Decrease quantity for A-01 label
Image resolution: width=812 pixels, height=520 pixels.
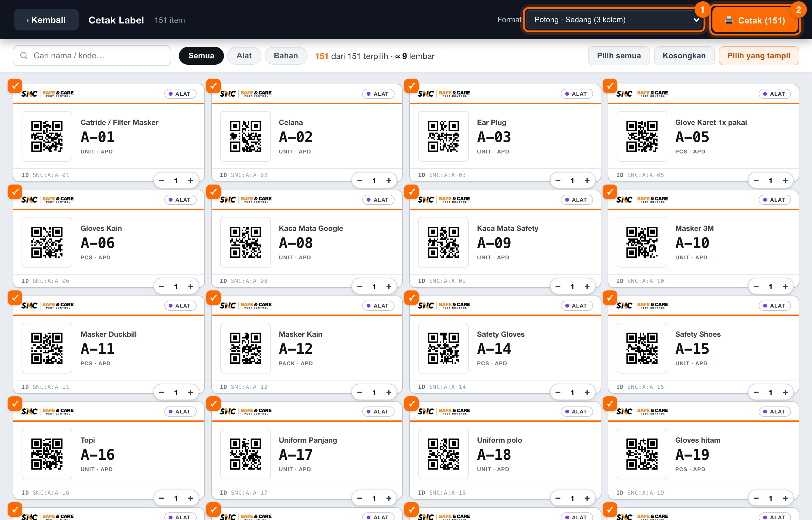[x=161, y=181]
